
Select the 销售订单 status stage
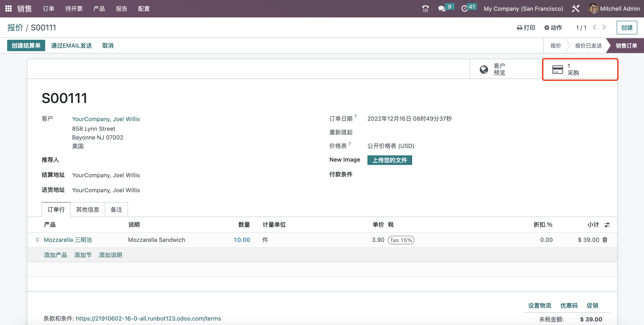[626, 45]
